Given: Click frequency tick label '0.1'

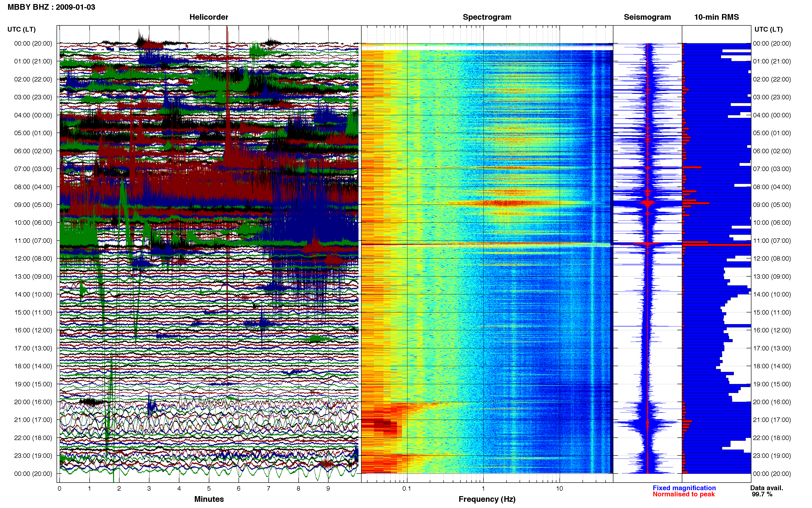Looking at the screenshot, I should pyautogui.click(x=407, y=489).
